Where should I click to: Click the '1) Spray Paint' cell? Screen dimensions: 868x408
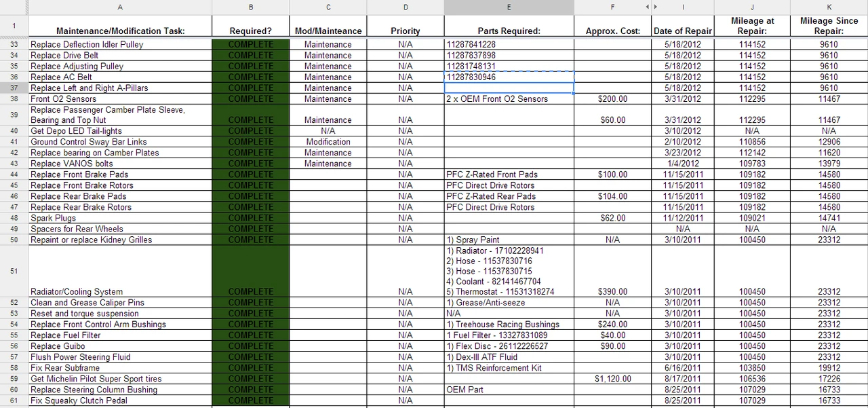click(509, 240)
